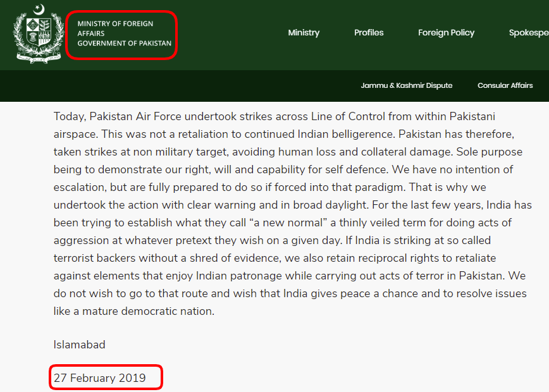Open the Ministry menu

[x=304, y=32]
